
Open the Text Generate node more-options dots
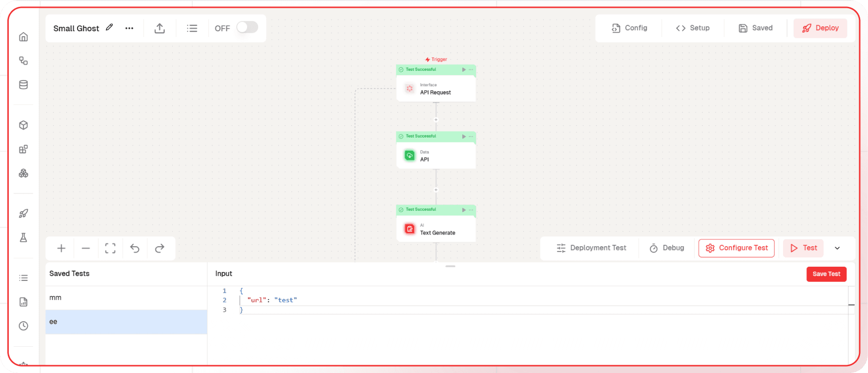tap(471, 210)
